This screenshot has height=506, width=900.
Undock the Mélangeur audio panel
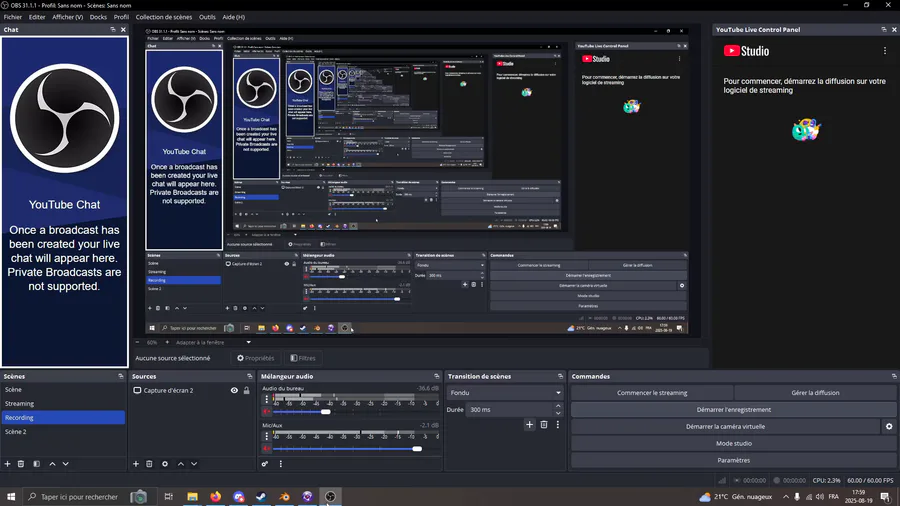[x=436, y=376]
